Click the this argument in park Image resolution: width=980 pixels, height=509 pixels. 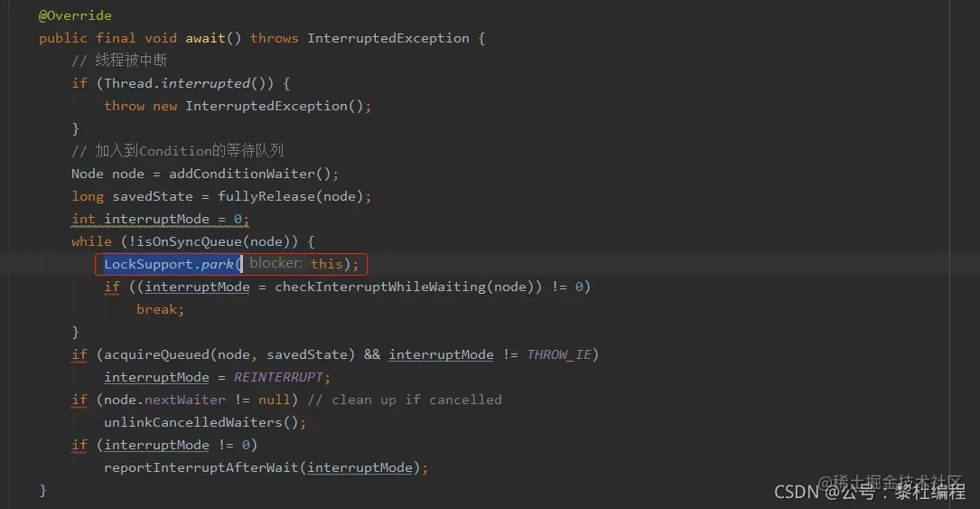327,264
